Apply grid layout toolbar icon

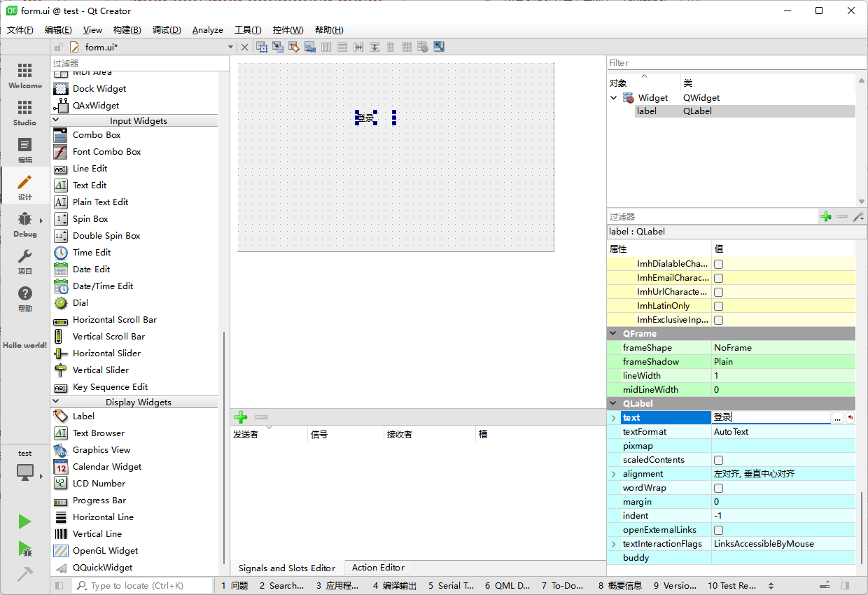tap(407, 47)
